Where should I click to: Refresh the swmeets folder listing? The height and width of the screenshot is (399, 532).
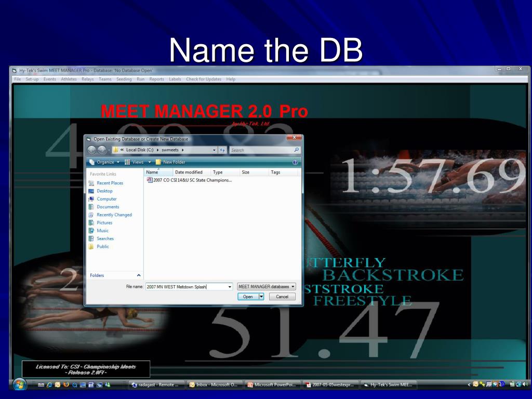(x=222, y=150)
